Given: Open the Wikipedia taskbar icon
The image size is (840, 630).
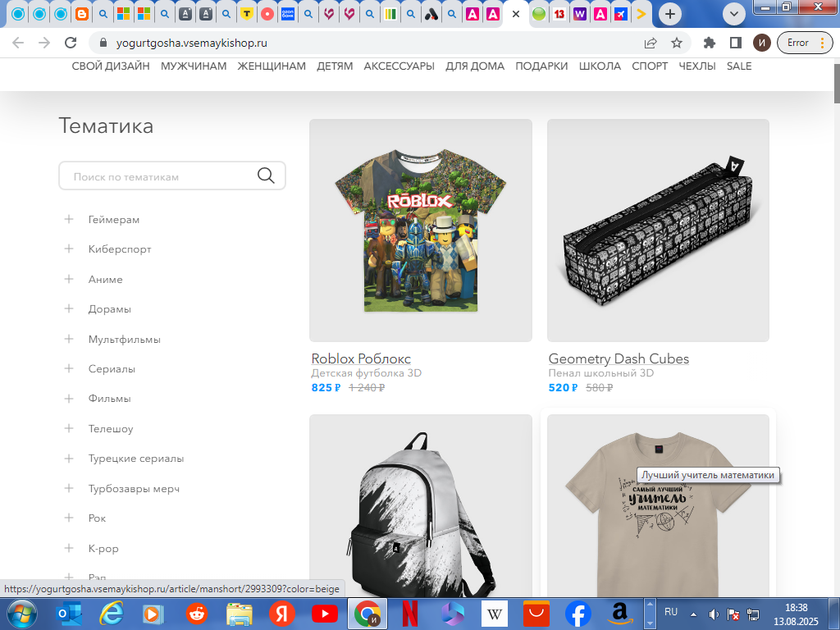Looking at the screenshot, I should 494,614.
